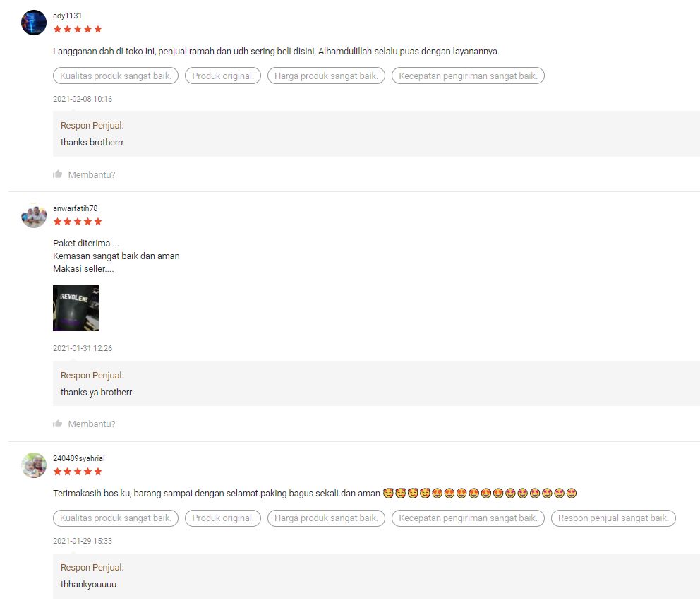Open ady1131's profile avatar
The height and width of the screenshot is (603, 700).
click(x=34, y=23)
